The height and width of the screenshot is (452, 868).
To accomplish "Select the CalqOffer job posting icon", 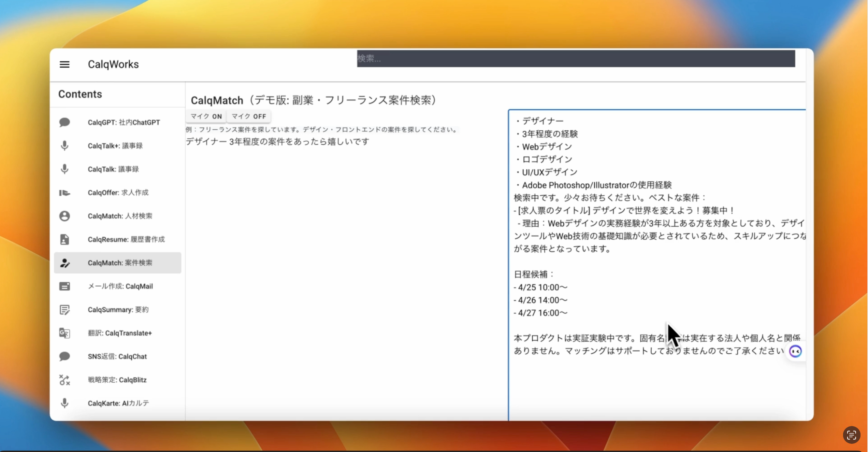I will [65, 193].
